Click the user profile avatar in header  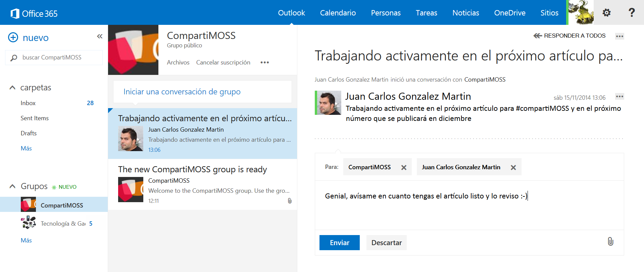(581, 12)
